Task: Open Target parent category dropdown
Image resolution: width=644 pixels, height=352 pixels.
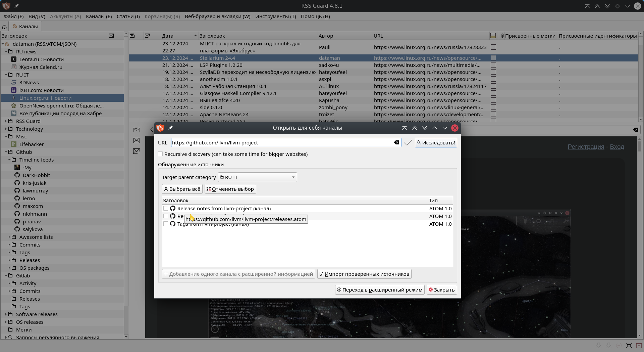Action: point(257,177)
